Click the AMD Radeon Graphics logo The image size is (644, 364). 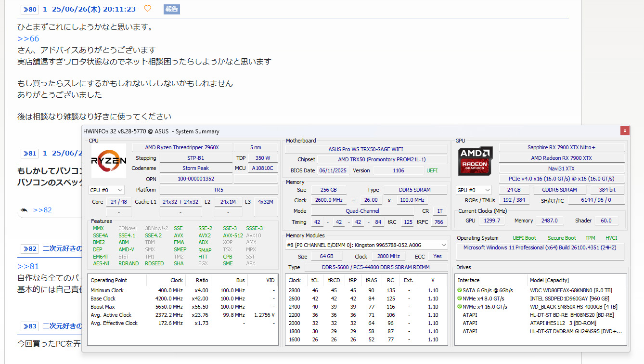click(475, 161)
